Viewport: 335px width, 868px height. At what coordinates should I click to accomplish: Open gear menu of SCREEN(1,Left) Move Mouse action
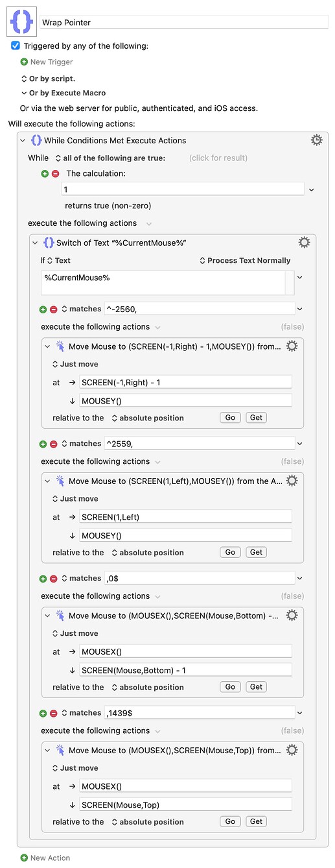[x=292, y=481]
